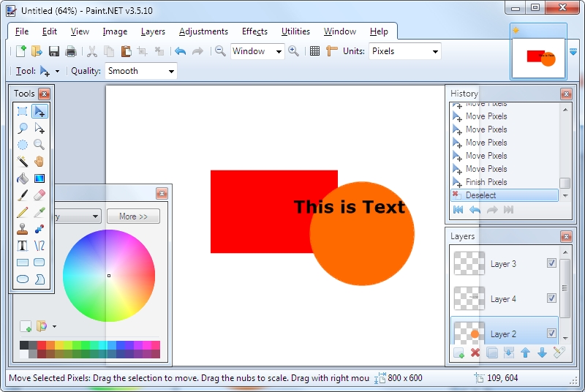
Task: Select the Rectangle Select tool
Action: [23, 111]
